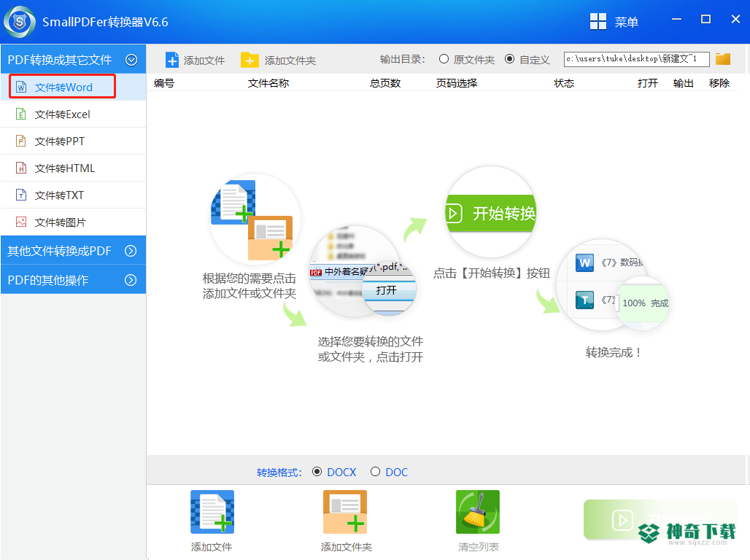
Task: Click the 移除 column header
Action: tap(719, 82)
